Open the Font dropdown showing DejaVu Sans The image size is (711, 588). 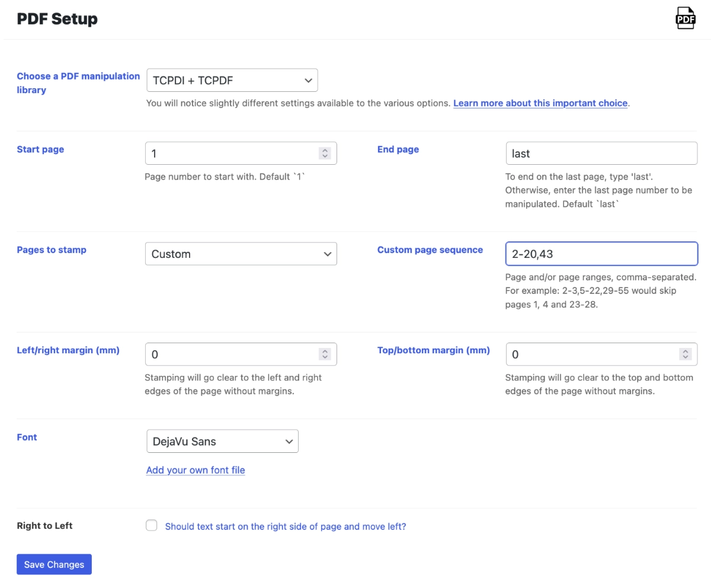[222, 442]
